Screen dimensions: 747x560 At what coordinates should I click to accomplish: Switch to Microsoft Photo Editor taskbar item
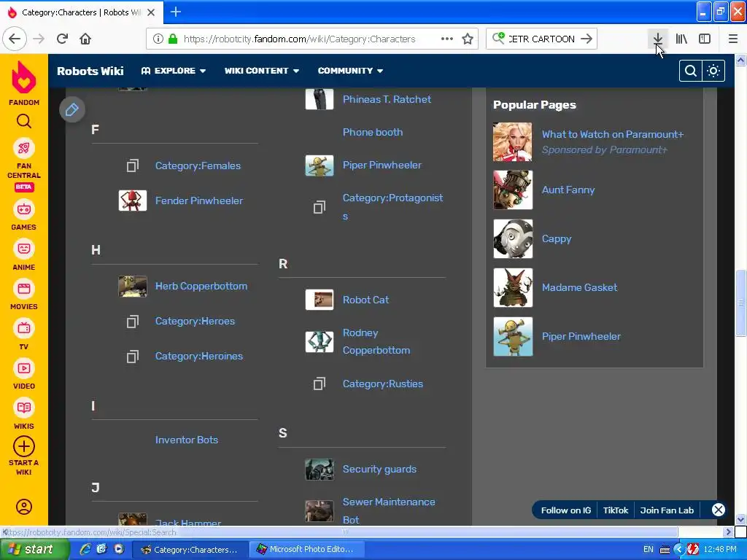coord(307,549)
